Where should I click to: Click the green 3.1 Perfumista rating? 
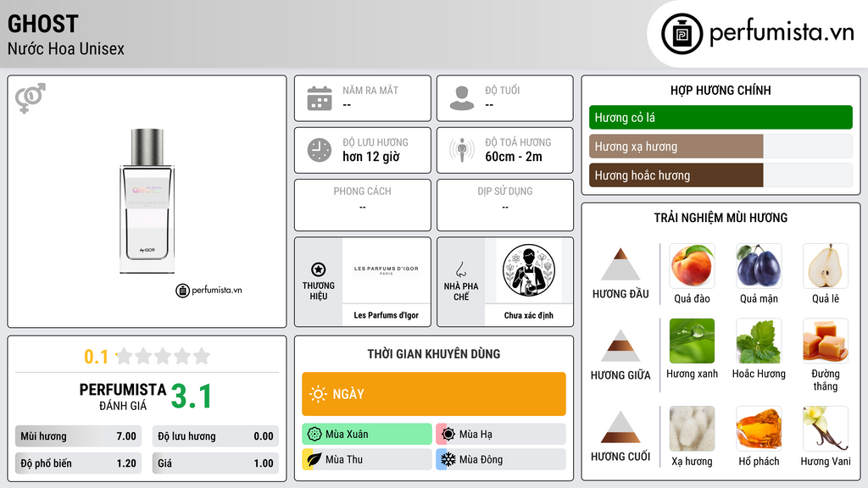tap(191, 396)
